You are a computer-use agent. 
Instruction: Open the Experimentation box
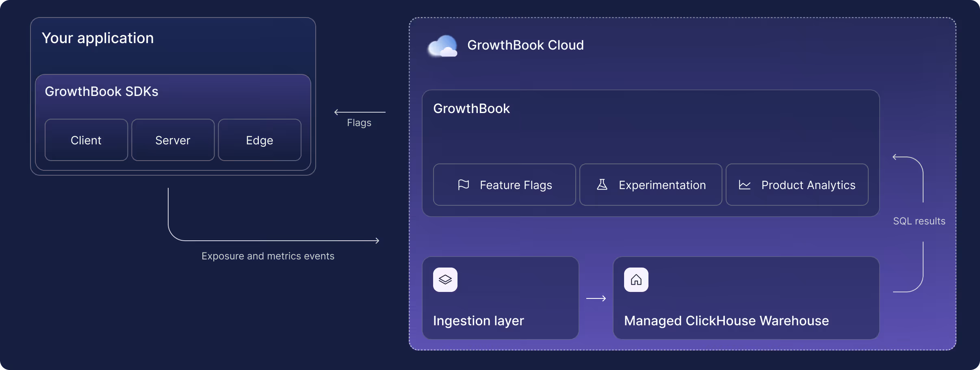tap(651, 185)
